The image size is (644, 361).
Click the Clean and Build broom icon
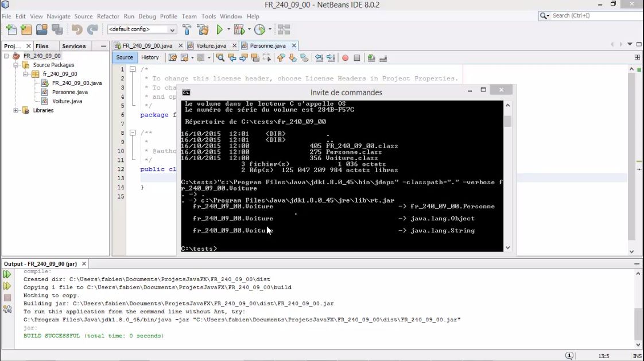[x=203, y=29]
